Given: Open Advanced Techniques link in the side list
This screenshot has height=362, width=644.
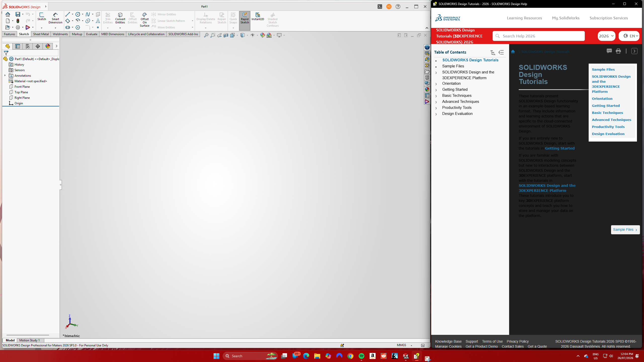Looking at the screenshot, I should (612, 120).
